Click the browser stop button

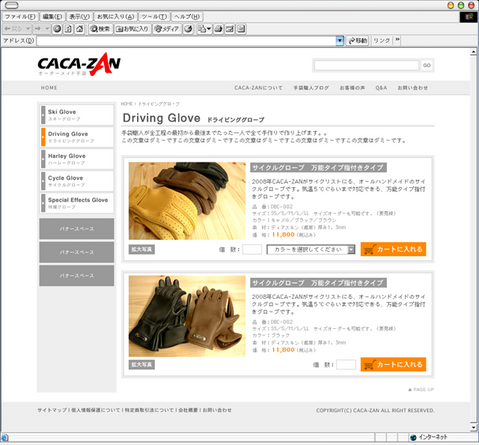tap(57, 29)
